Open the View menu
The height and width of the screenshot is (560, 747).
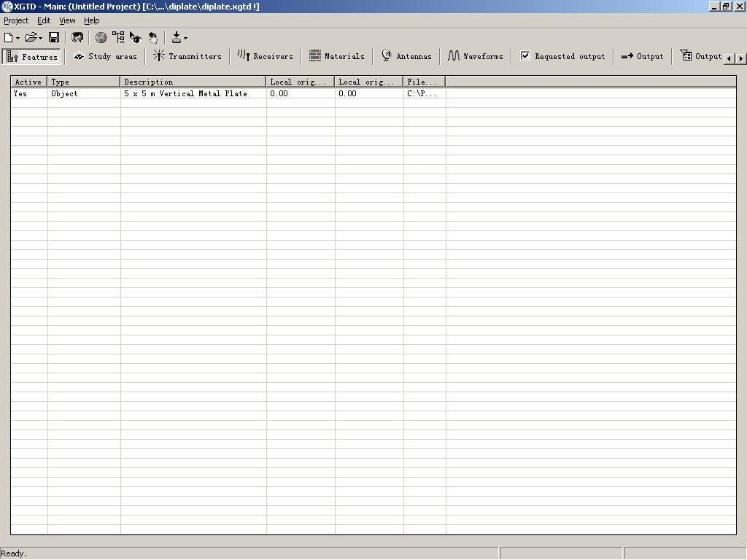coord(67,20)
